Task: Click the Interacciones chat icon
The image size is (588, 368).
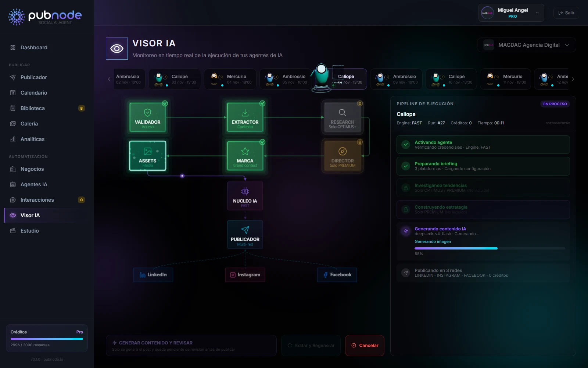Action: pyautogui.click(x=13, y=200)
